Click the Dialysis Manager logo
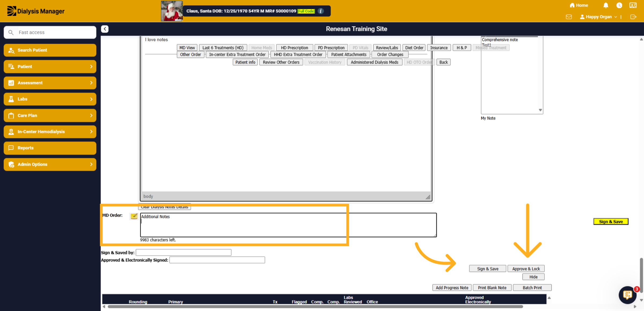Viewport: 644px width, 311px height. tap(36, 11)
